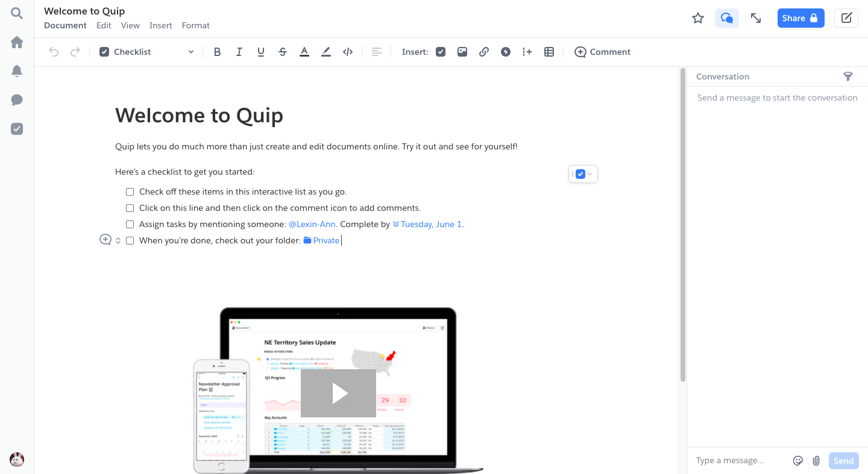Check the 'Assign tasks' checklist box
Image resolution: width=868 pixels, height=474 pixels.
(130, 225)
